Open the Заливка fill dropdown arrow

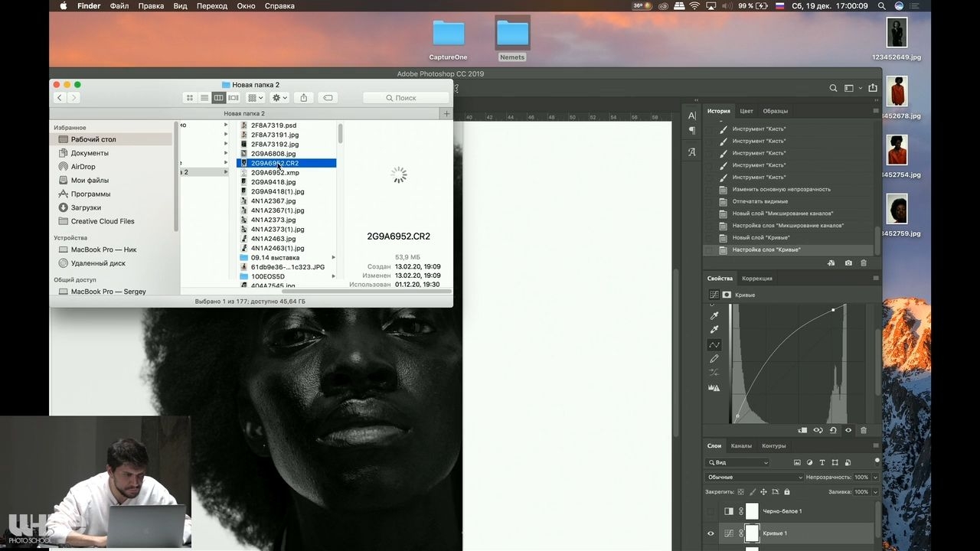pos(875,492)
